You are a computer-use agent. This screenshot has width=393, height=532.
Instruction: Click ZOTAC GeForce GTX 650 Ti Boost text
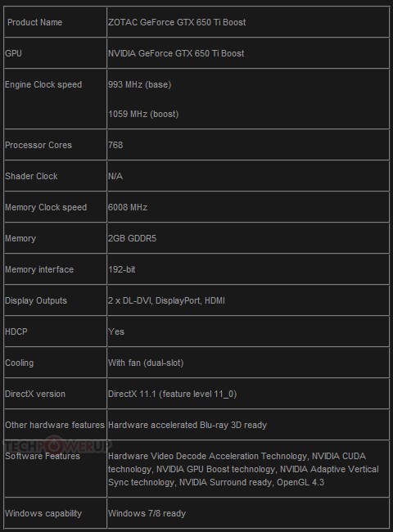click(177, 22)
